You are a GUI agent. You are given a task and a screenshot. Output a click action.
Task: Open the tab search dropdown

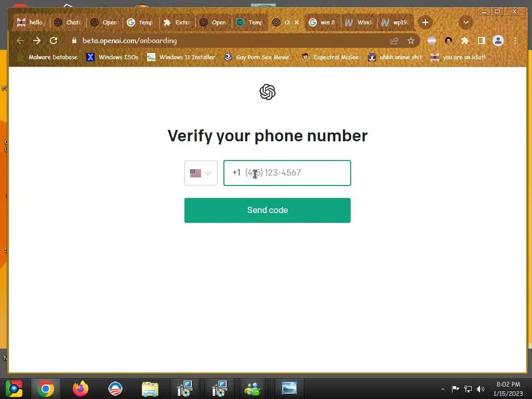466,22
